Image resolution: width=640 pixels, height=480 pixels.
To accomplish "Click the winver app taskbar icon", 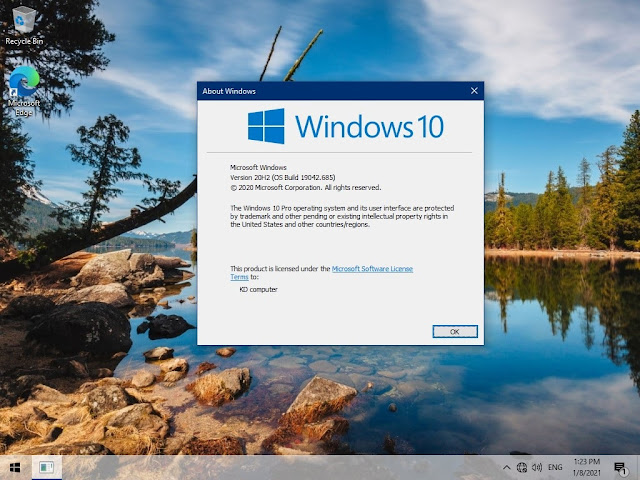I will click(47, 467).
